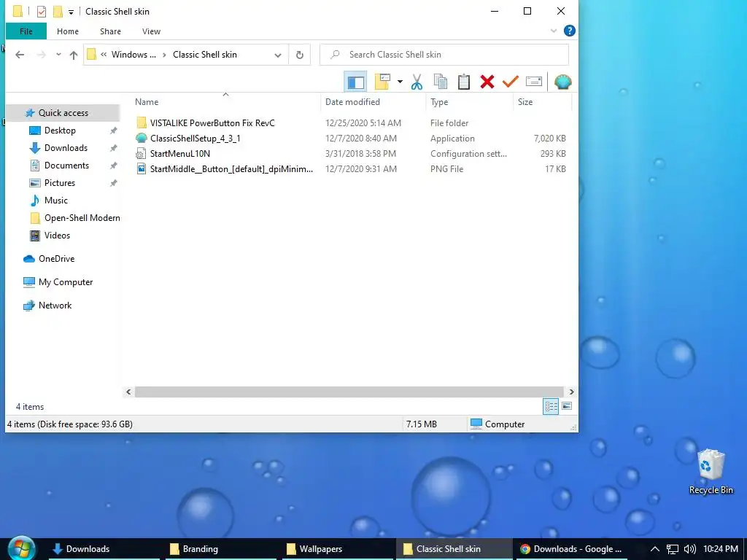Open Videos in navigation pane
This screenshot has height=560, width=747.
point(57,236)
